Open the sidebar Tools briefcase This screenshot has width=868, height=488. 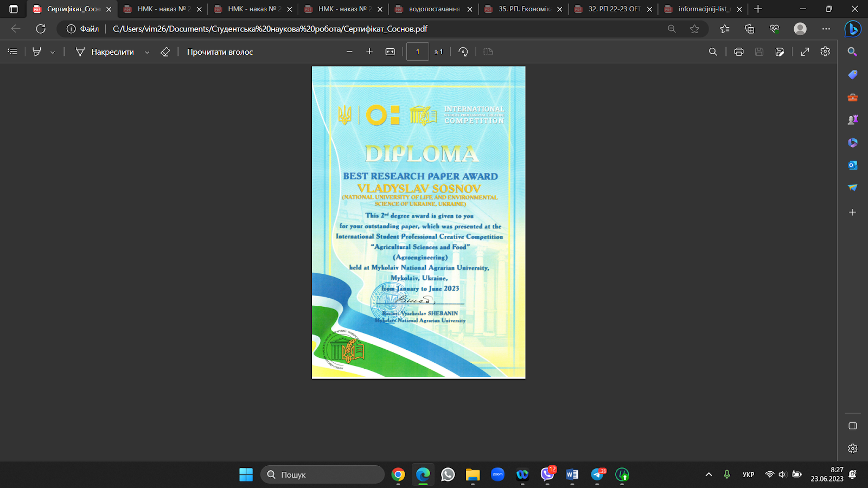pos(853,98)
